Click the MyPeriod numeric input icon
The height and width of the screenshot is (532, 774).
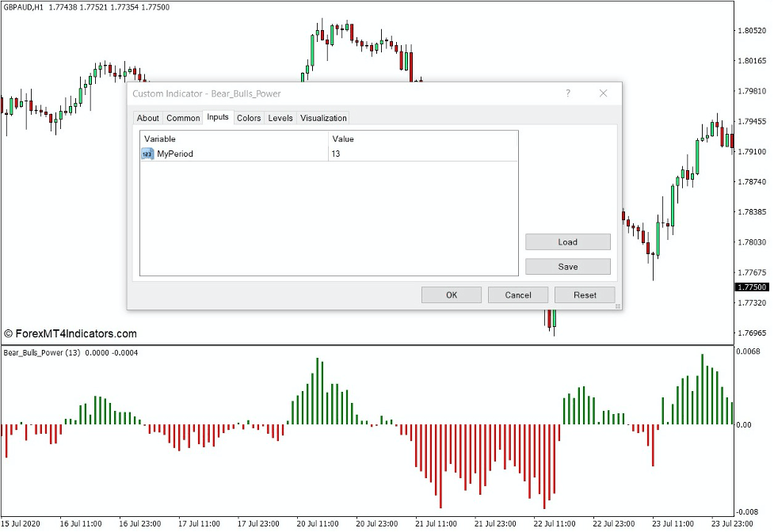(x=147, y=154)
